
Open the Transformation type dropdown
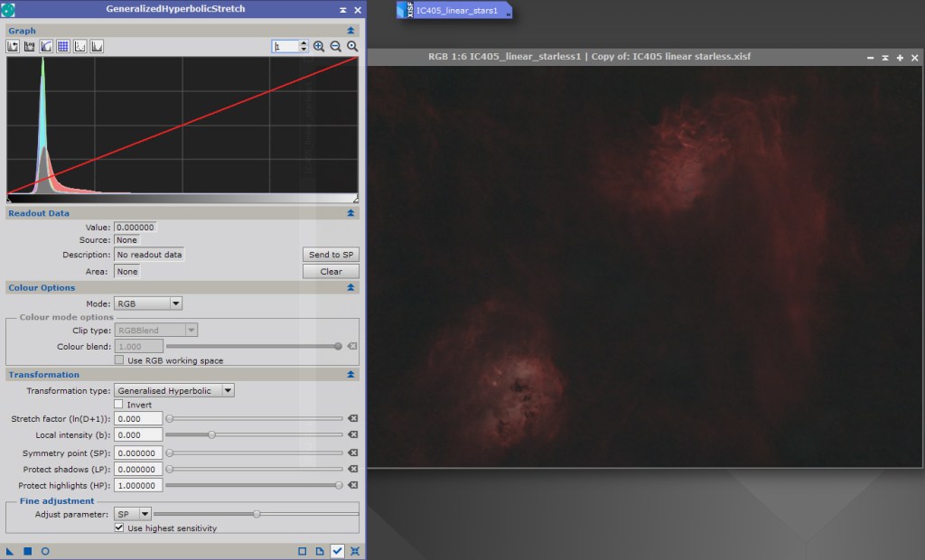174,391
